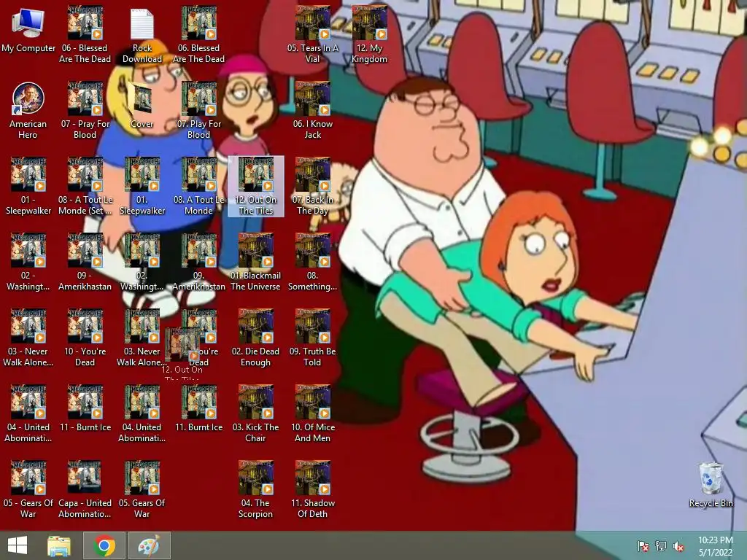Open the Windows Start button

click(x=18, y=545)
